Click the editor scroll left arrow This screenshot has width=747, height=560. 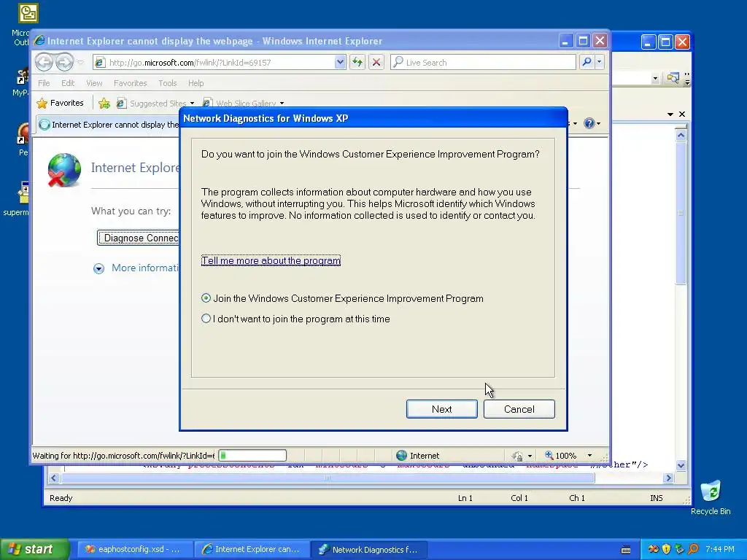point(53,478)
